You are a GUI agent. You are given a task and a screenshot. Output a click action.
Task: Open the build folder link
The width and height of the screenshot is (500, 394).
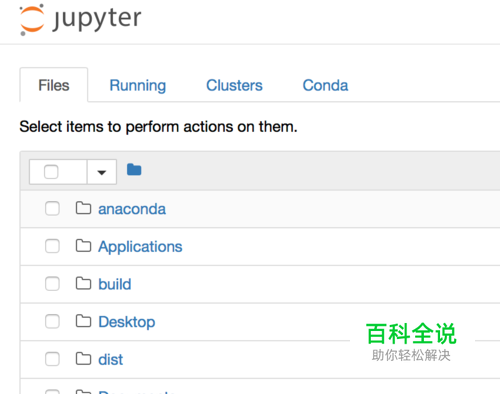pyautogui.click(x=115, y=284)
